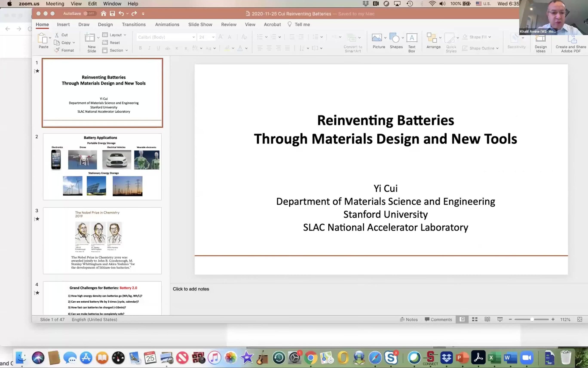Toggle Italic formatting
Image resolution: width=588 pixels, height=368 pixels.
coord(149,48)
